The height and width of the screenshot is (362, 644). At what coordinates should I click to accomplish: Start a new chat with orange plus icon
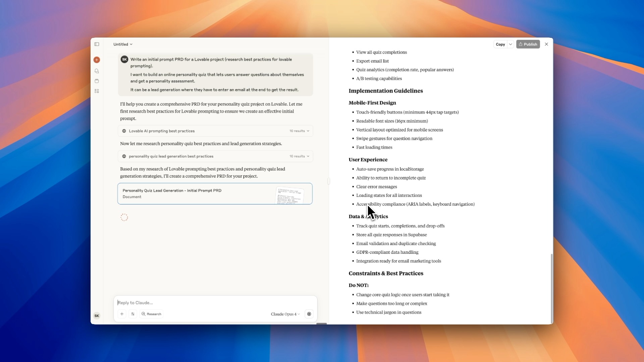pos(97,60)
